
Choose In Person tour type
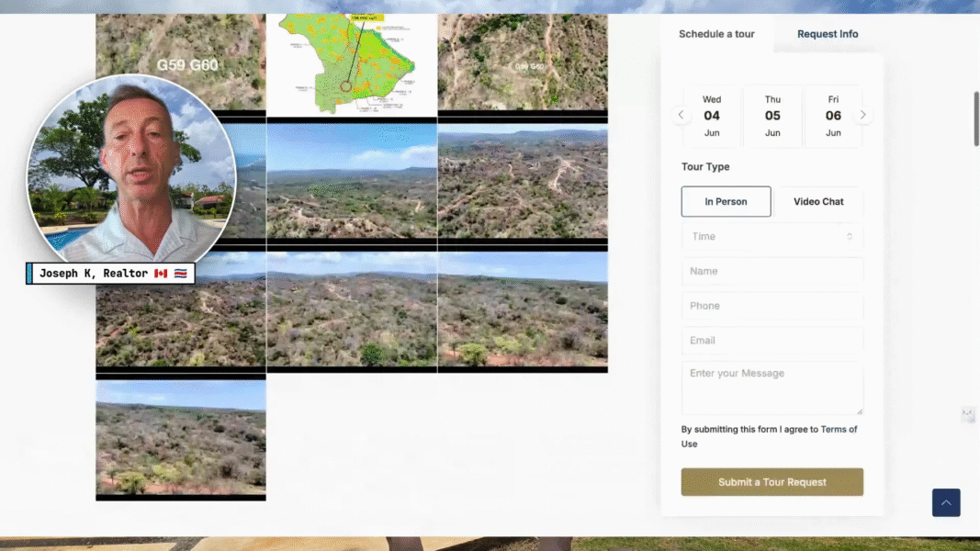726,202
